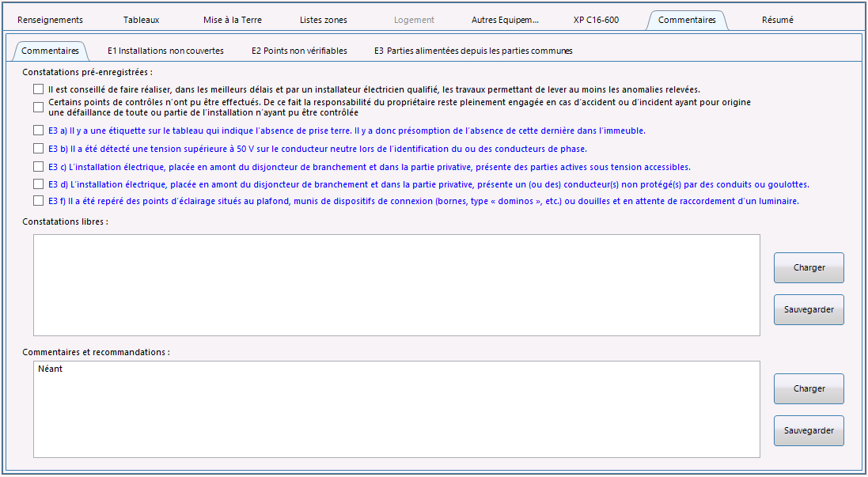Screen dimensions: 868x477
Task: Go to the Mise à la Terre tab
Action: coord(233,20)
